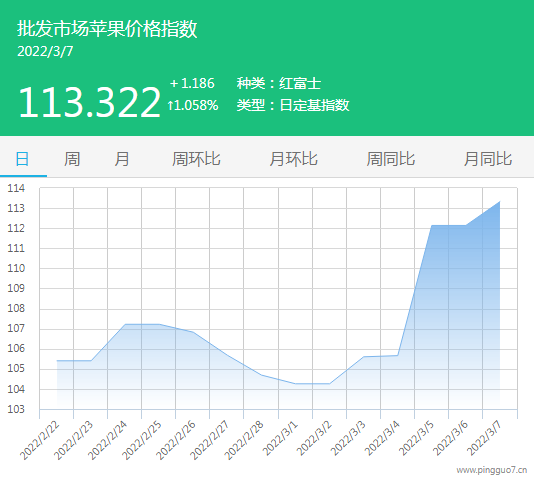This screenshot has width=534, height=482.
Task: Open the 周同比 year-over-year tab
Action: pos(391,159)
